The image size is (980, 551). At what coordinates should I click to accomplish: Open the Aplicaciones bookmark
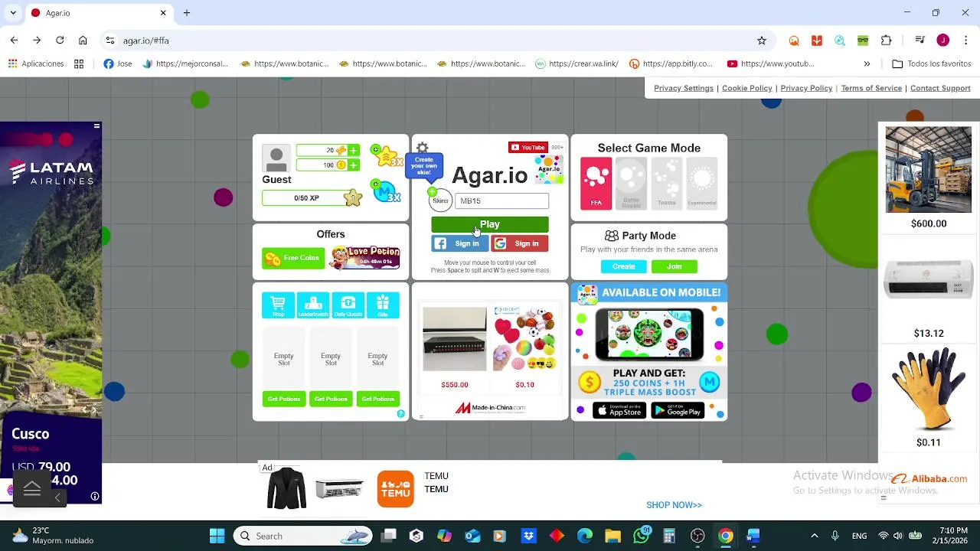pos(36,64)
